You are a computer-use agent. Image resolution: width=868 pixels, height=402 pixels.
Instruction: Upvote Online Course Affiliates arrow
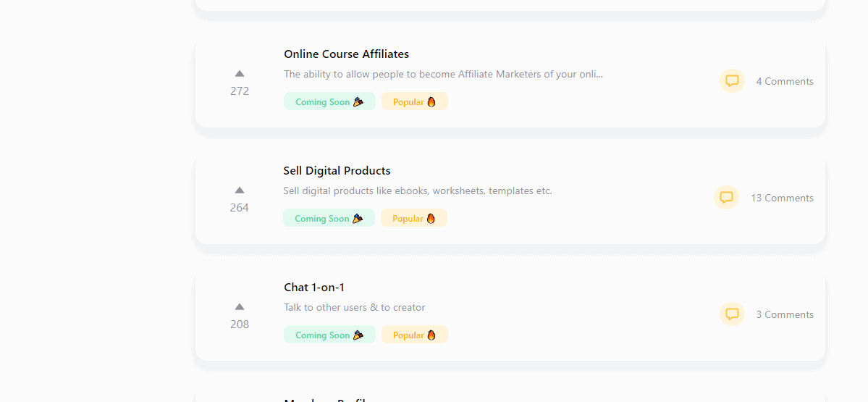tap(240, 74)
